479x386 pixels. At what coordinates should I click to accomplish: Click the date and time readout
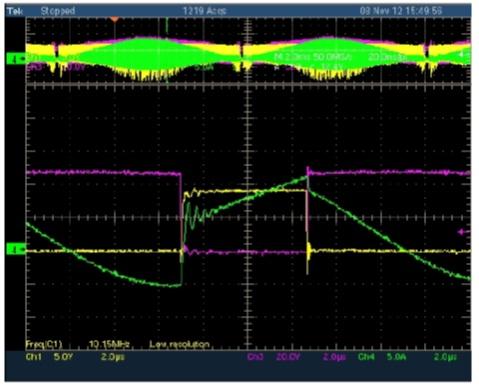click(401, 11)
